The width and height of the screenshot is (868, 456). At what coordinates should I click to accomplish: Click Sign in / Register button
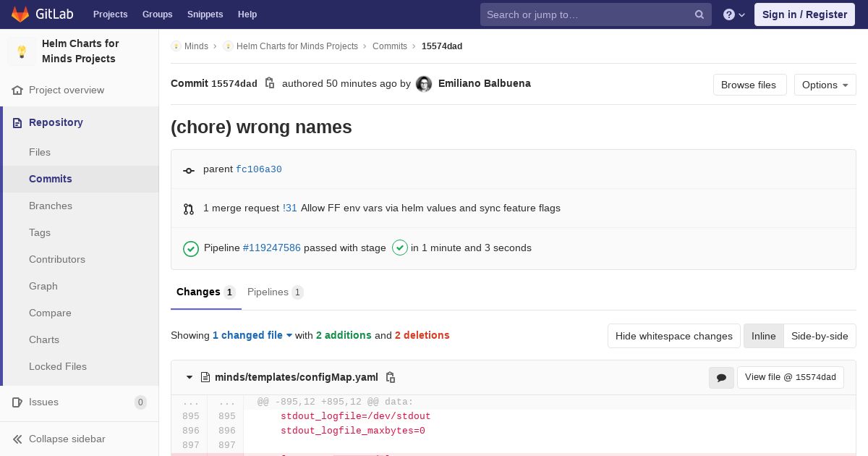(804, 14)
